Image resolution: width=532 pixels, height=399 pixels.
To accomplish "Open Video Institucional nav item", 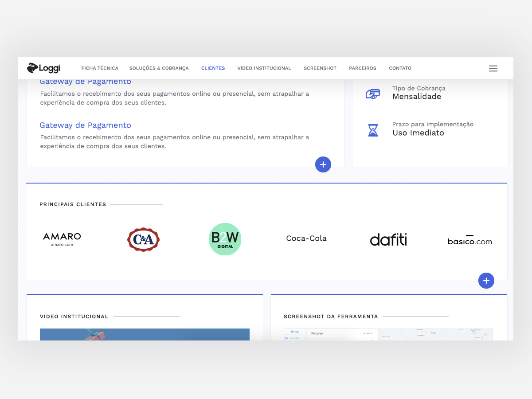I will pos(264,68).
